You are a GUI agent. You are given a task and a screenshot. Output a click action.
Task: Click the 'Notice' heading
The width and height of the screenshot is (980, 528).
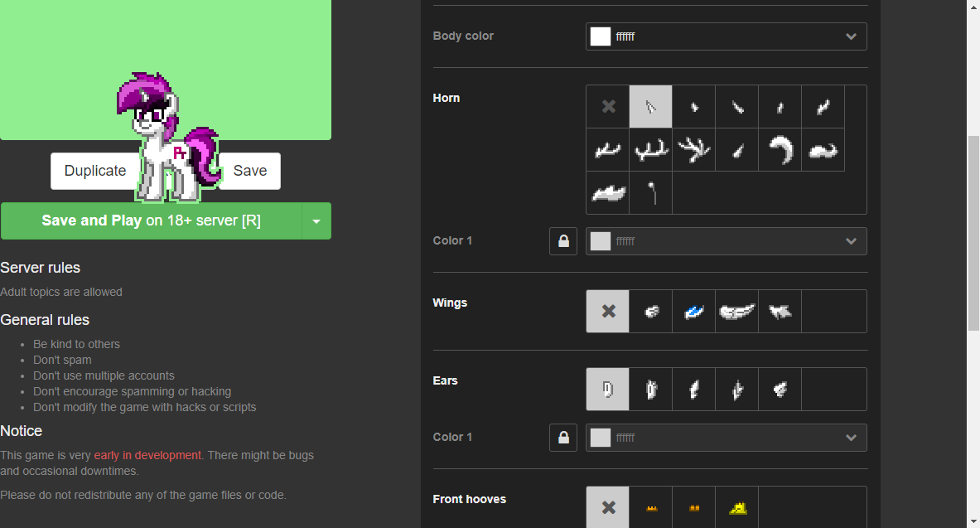(x=22, y=431)
